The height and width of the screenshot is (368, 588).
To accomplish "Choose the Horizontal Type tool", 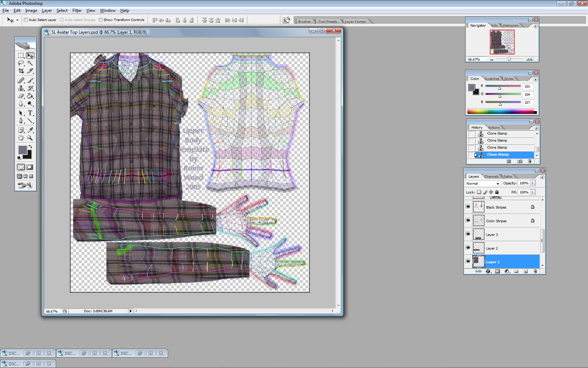I will (30, 113).
